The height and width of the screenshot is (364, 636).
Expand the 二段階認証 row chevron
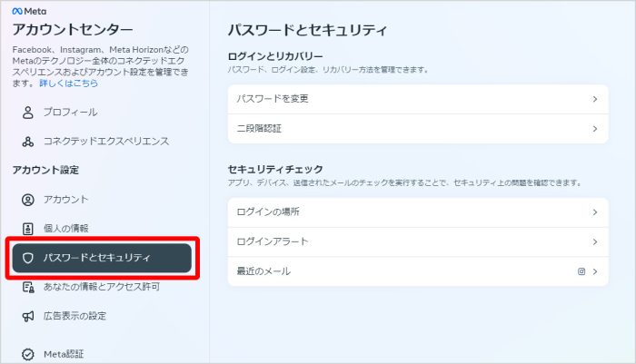tap(594, 129)
